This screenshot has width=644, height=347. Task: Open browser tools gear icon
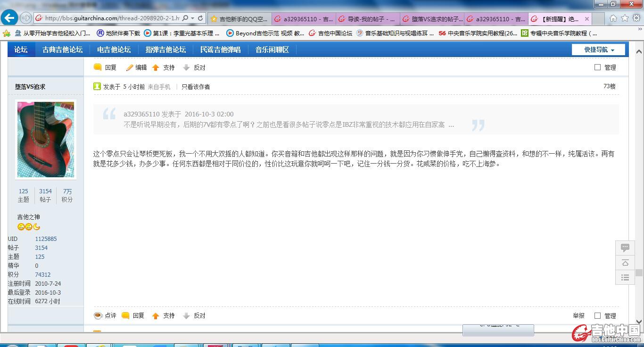coord(636,18)
